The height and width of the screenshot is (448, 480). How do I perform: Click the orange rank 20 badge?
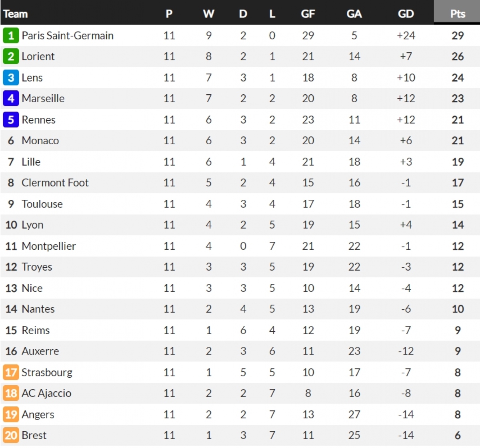coord(11,435)
